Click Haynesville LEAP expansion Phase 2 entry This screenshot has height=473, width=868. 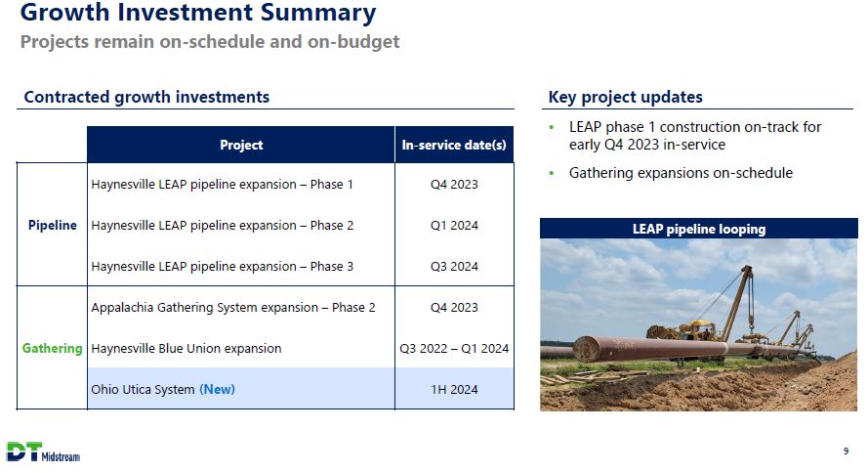pos(222,225)
